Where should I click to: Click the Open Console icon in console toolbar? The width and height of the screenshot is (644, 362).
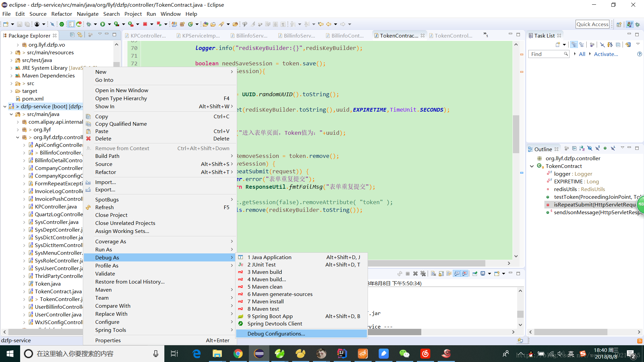coord(497,274)
